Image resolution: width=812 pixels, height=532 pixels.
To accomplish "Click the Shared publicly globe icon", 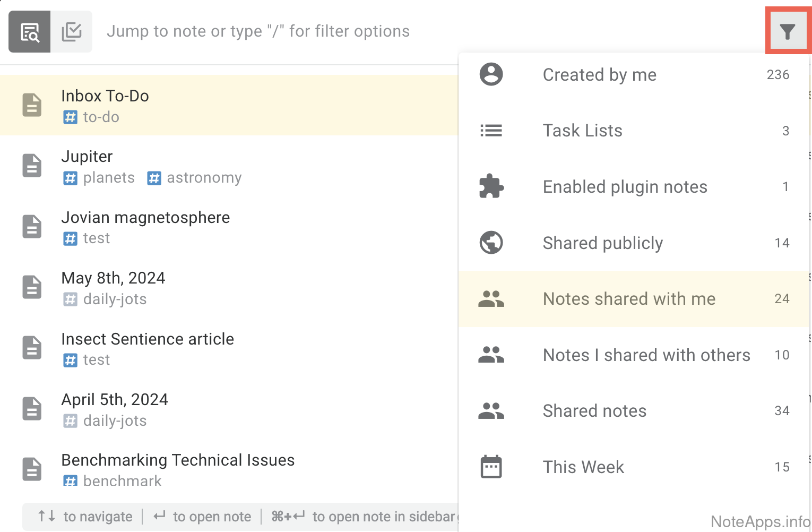I will (x=491, y=243).
